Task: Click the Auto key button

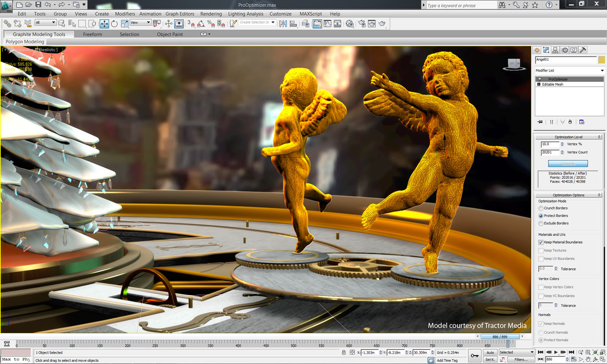Action: coord(490,352)
